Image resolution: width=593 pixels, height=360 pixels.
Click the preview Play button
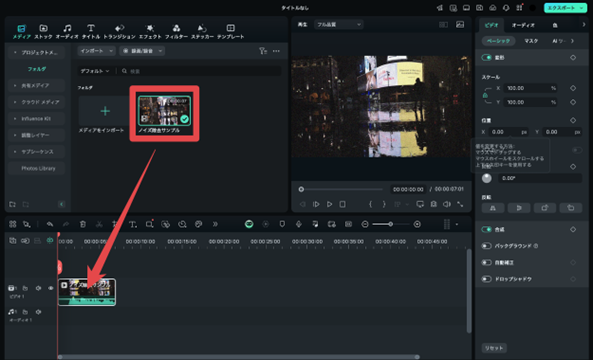(329, 204)
